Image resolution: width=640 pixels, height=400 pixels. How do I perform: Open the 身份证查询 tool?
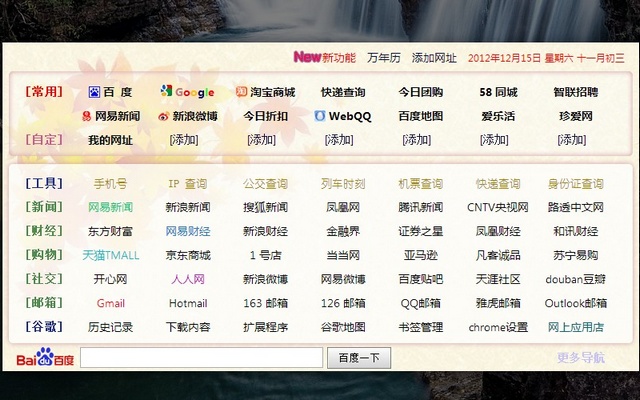click(x=576, y=184)
